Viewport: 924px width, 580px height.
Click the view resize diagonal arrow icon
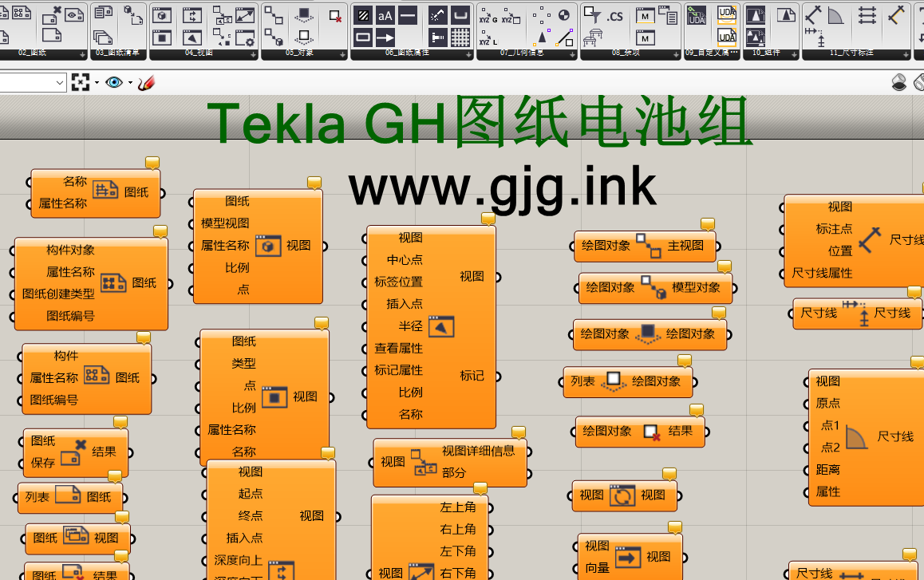(x=244, y=15)
